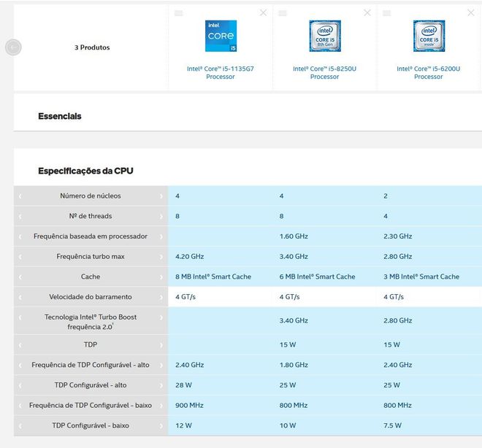
Task: Click right chevron on Frequência turbo max row
Action: (161, 257)
